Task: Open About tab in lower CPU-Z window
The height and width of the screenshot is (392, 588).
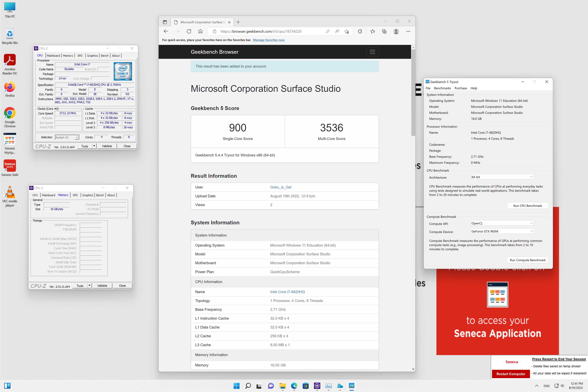Action: click(111, 195)
